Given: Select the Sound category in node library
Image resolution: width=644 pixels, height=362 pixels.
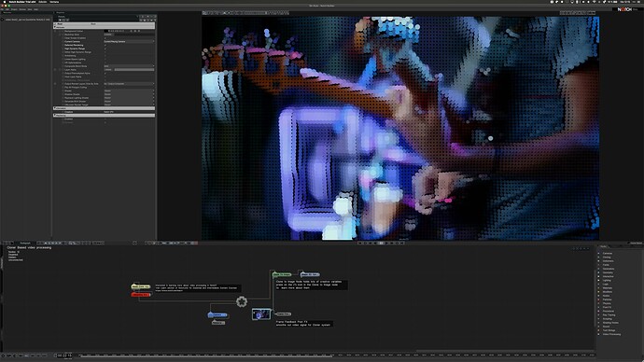Looking at the screenshot, I should point(606,327).
